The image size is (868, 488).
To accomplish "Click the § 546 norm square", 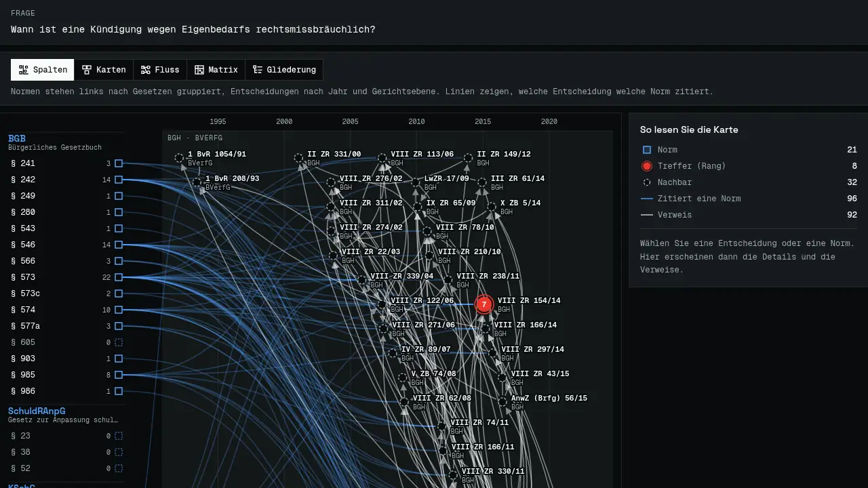I will coord(119,245).
